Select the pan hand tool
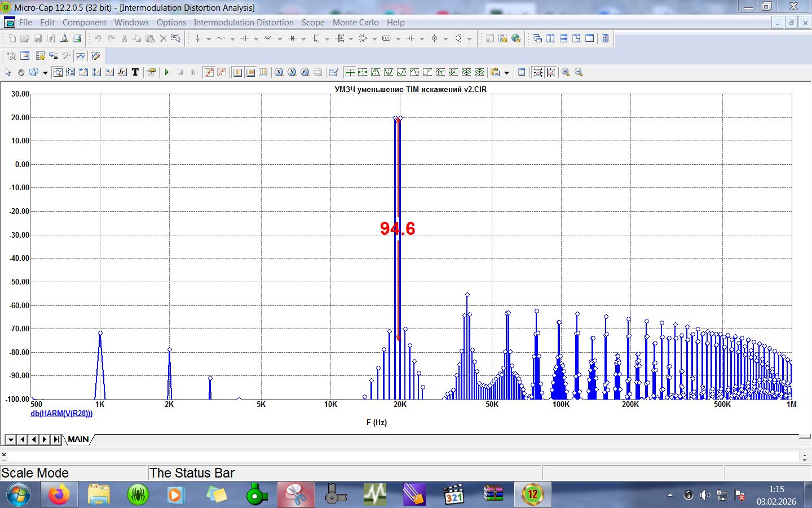The image size is (812, 508). (21, 72)
